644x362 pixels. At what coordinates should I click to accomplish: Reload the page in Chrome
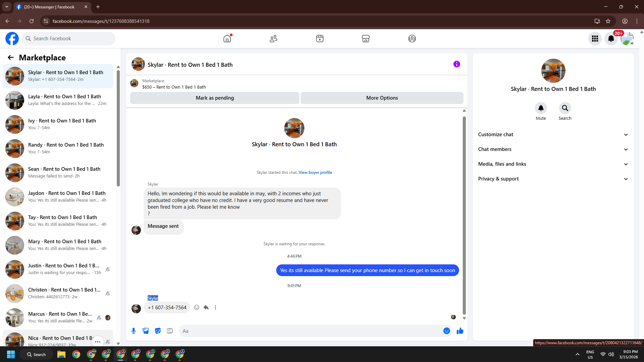tap(32, 21)
